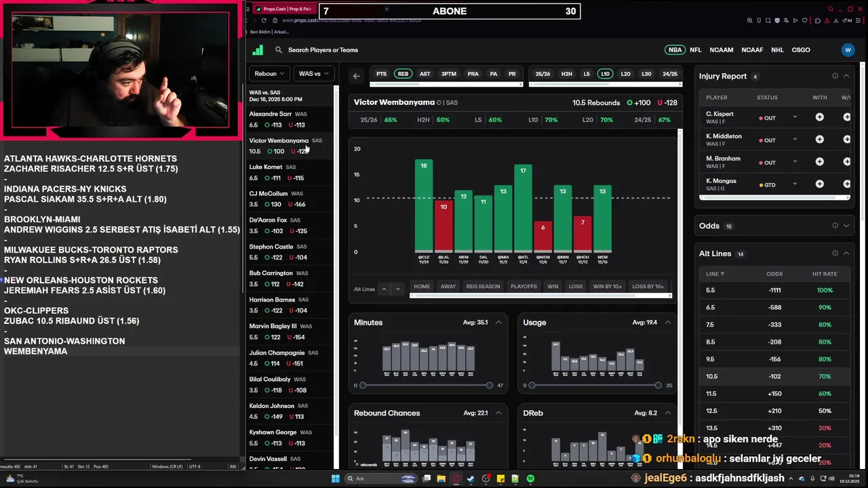
Task: Collapse the Rebound Chances chart
Action: [x=499, y=413]
